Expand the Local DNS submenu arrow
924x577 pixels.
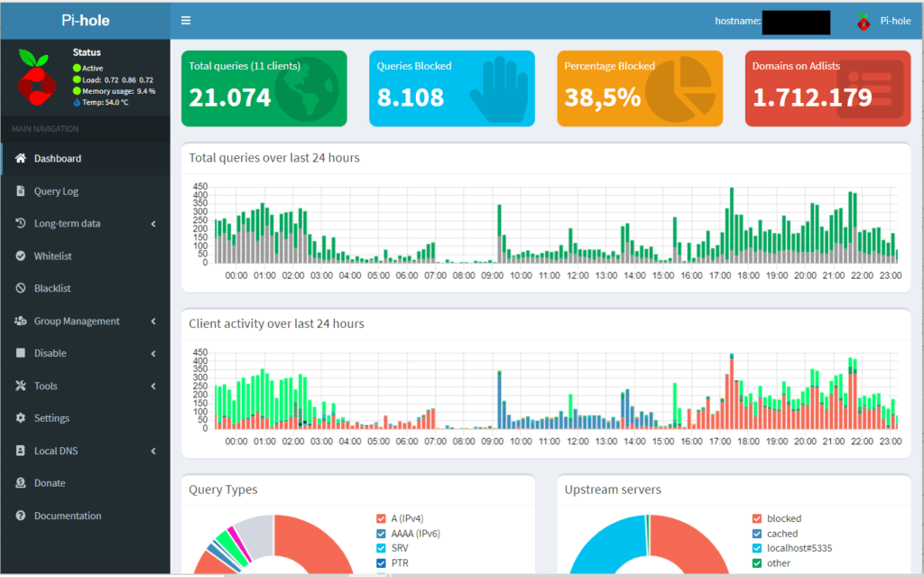(x=153, y=451)
